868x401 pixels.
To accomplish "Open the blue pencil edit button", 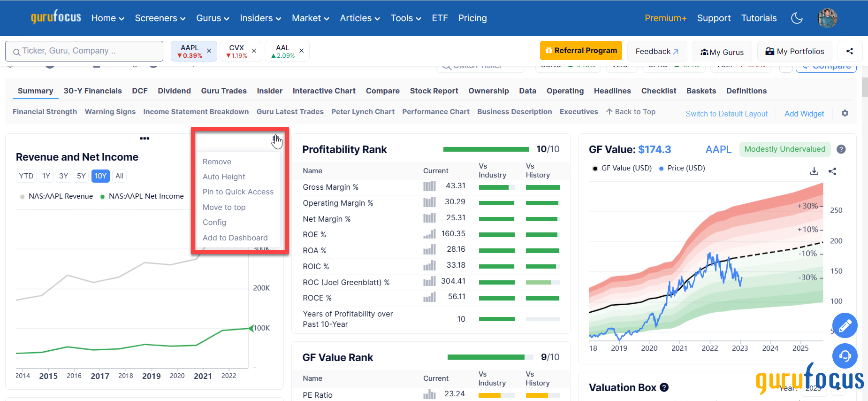I will pyautogui.click(x=845, y=325).
